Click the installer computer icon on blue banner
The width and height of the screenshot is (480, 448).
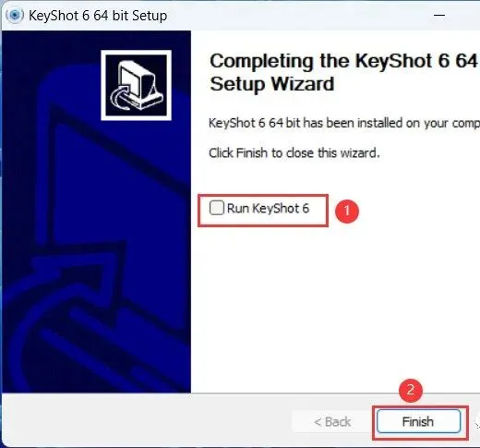coord(137,85)
